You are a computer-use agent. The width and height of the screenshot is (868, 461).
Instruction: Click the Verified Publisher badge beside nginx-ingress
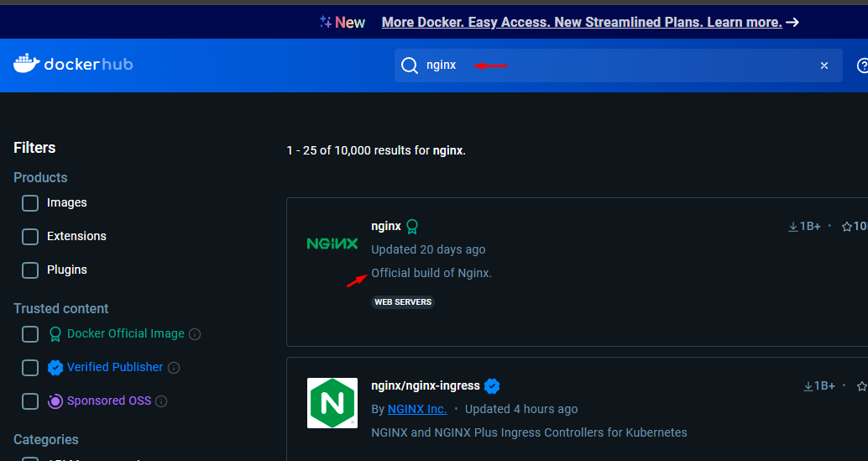pos(493,386)
